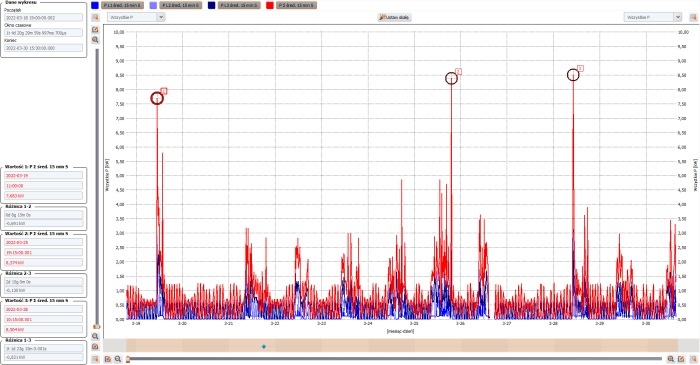Click the marker 3 number label flag
The image size is (700, 365).
click(x=580, y=68)
